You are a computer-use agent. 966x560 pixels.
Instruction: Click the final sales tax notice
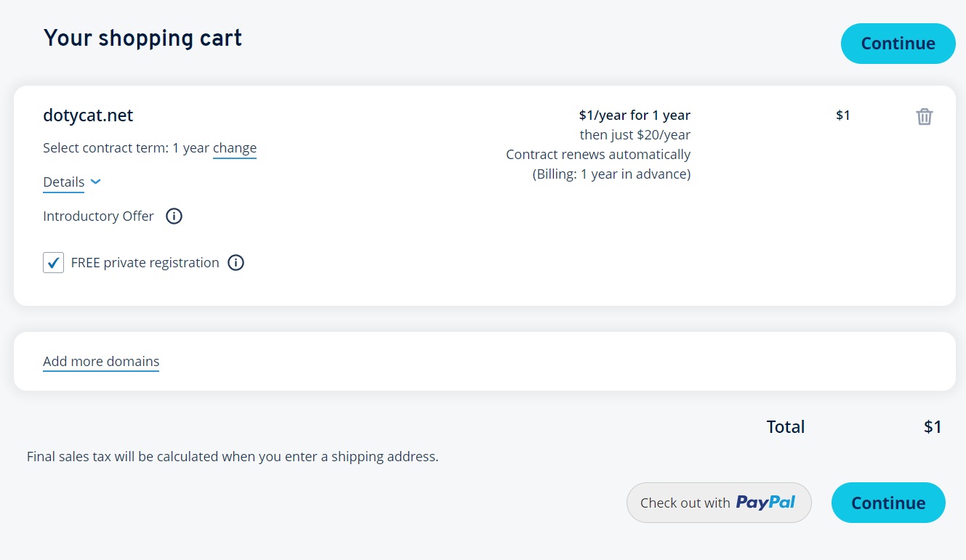(233, 457)
